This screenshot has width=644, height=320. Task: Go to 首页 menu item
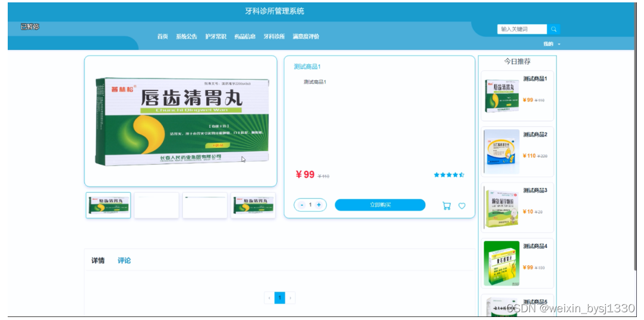click(x=163, y=36)
